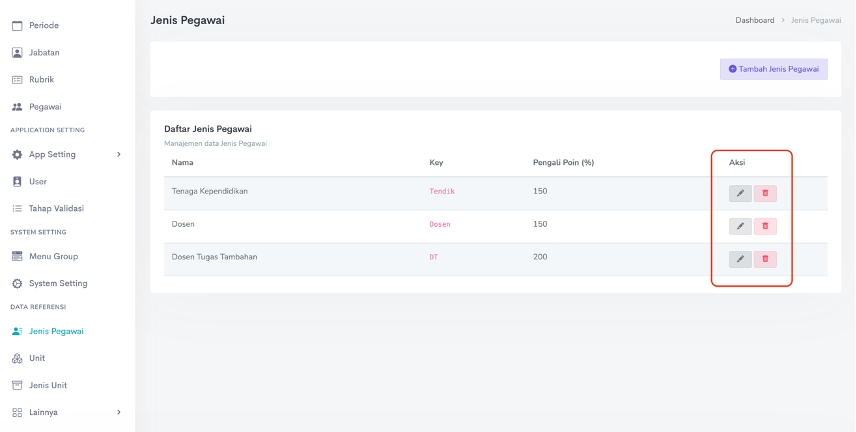Click the delete trash icon for Tenaga Kependidikan
The width and height of the screenshot is (856, 432).
pyautogui.click(x=765, y=194)
